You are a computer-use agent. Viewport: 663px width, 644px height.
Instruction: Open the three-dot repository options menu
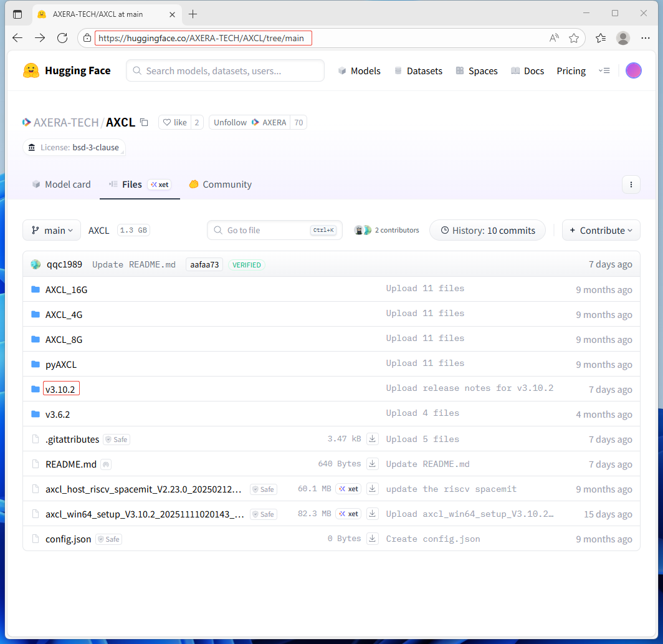click(631, 185)
